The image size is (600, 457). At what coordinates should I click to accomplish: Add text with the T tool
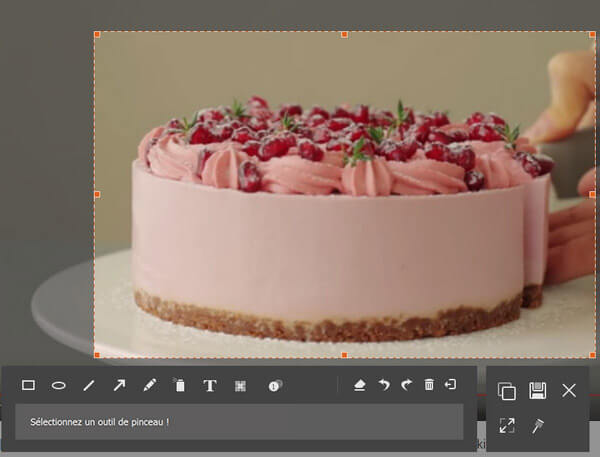coord(210,385)
